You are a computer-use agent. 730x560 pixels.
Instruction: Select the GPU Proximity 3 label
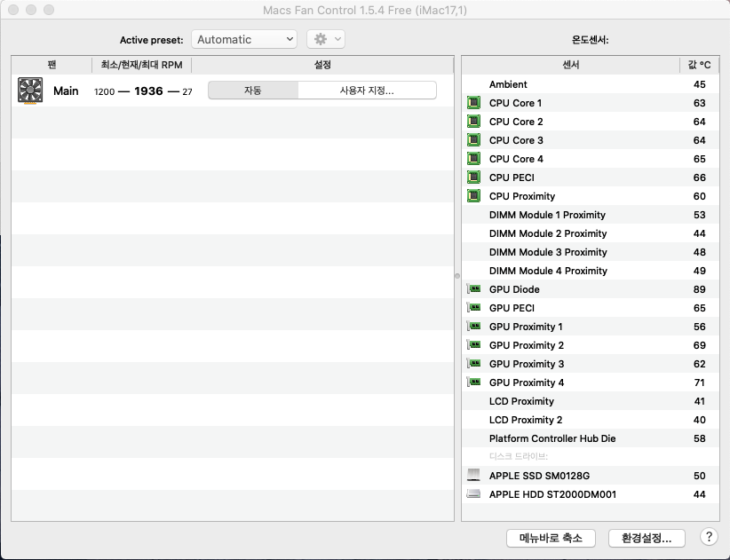[526, 364]
